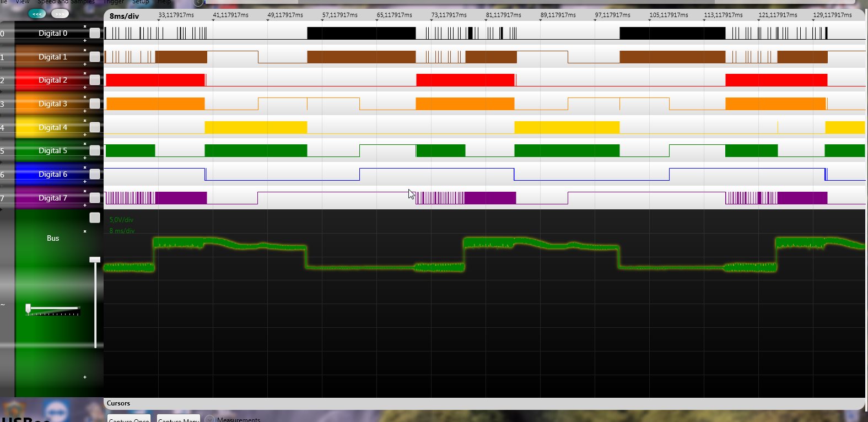Click the Digital 5 green channel label

(53, 150)
